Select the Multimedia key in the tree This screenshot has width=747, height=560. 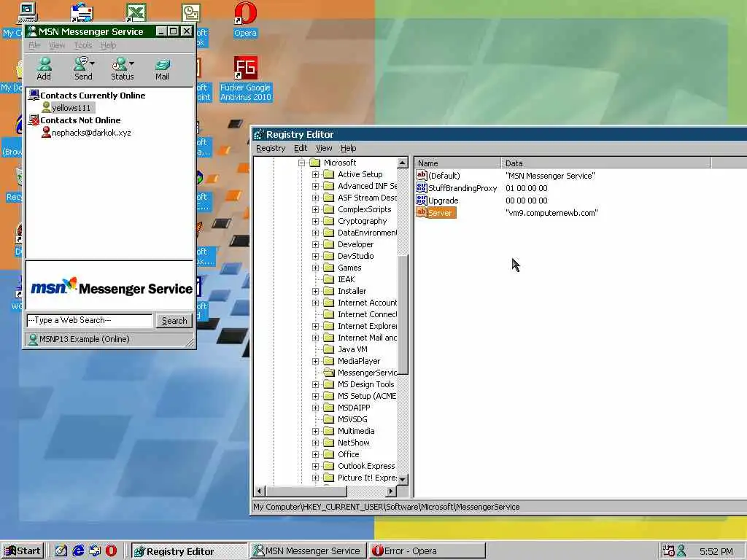click(x=356, y=431)
